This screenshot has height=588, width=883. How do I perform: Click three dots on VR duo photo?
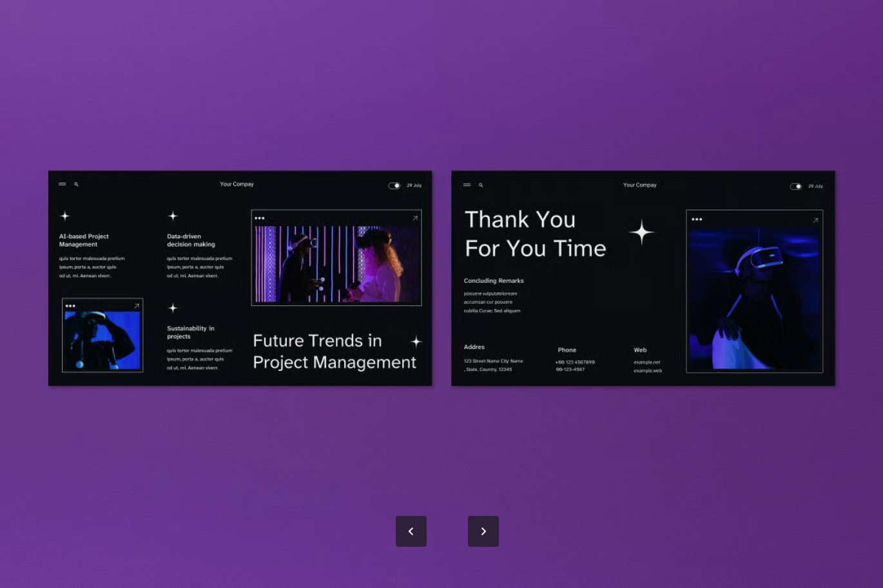(x=260, y=218)
